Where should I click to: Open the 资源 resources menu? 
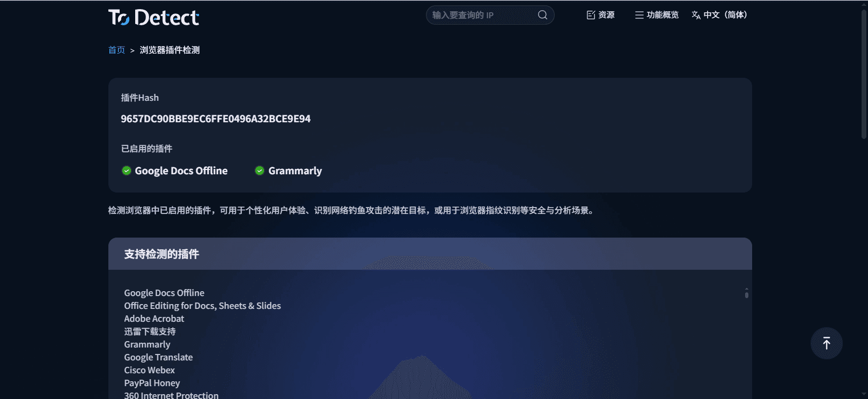(601, 15)
